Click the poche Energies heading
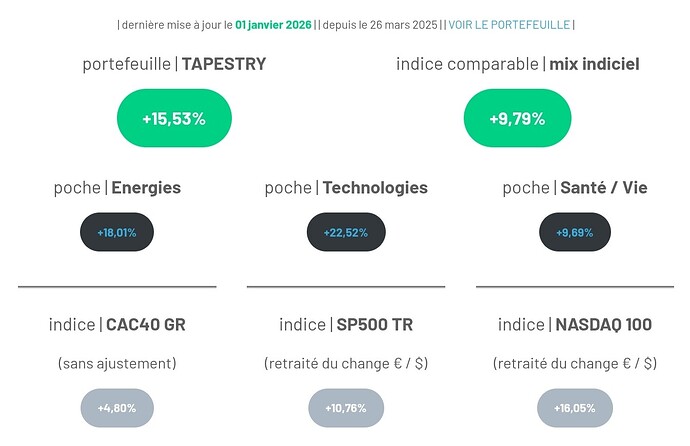Screen dimensions: 690x446 117,187
